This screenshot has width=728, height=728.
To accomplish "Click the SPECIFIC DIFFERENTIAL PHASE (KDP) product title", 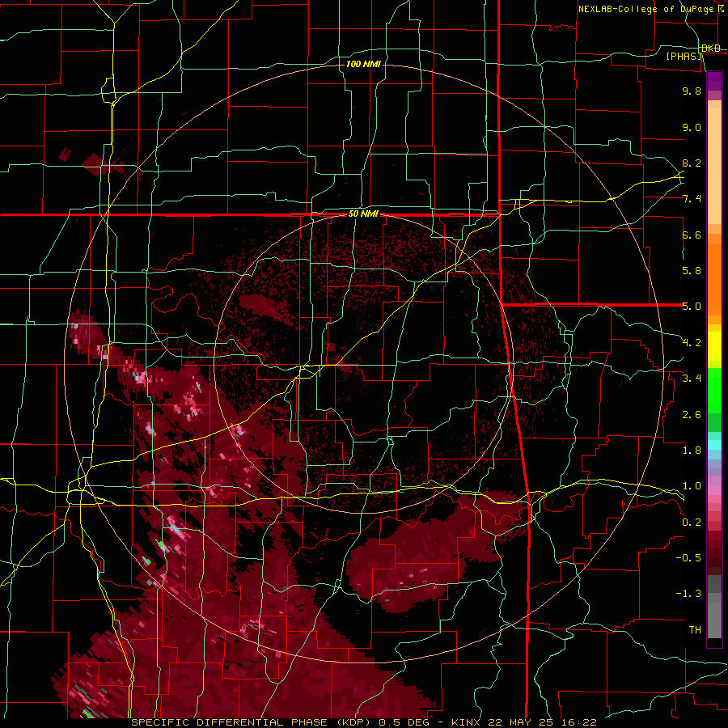I will tap(250, 722).
